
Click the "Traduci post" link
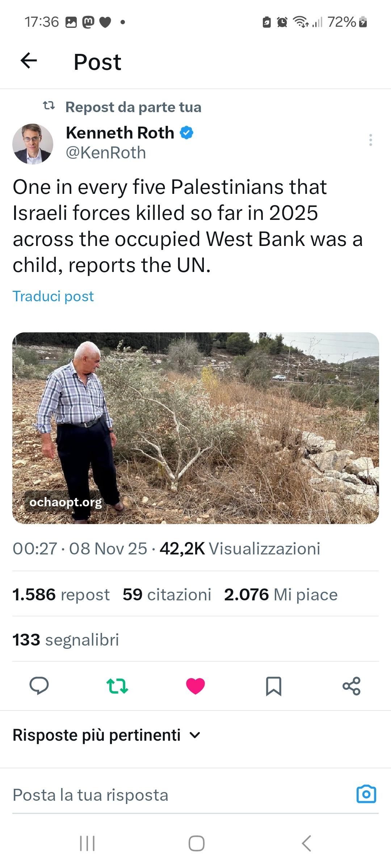coord(53,296)
